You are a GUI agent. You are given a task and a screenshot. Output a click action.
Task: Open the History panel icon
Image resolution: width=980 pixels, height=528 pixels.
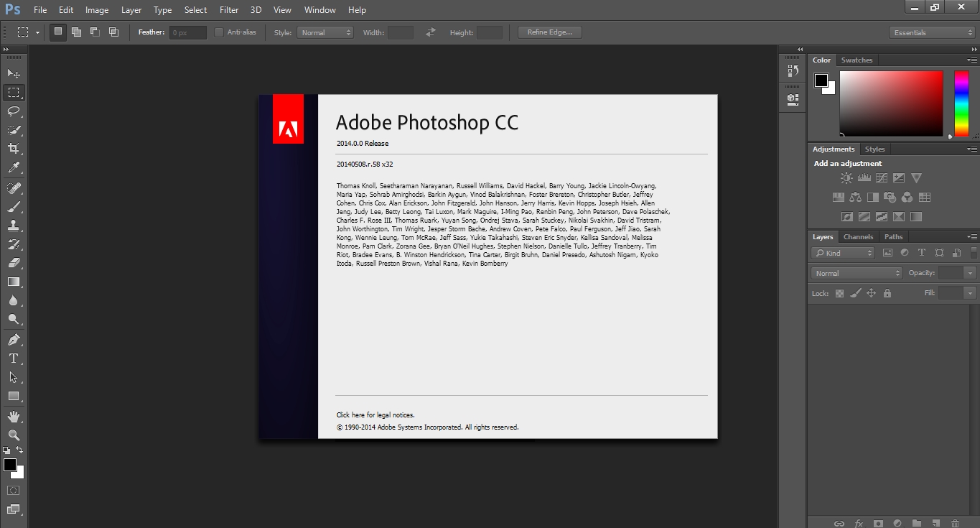point(793,70)
